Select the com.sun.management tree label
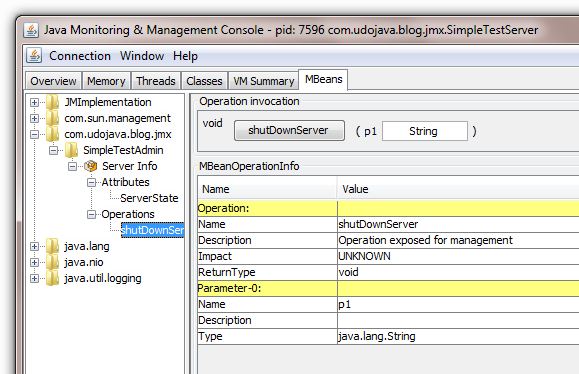The height and width of the screenshot is (374, 579). [x=117, y=118]
